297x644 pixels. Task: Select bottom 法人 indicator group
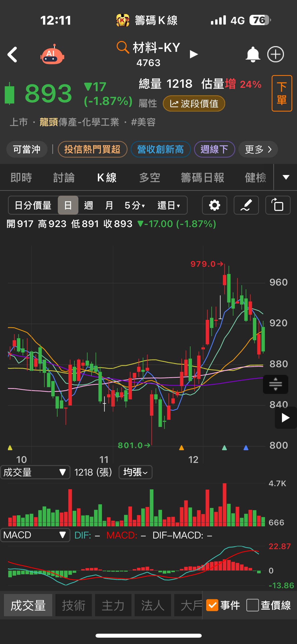153,605
